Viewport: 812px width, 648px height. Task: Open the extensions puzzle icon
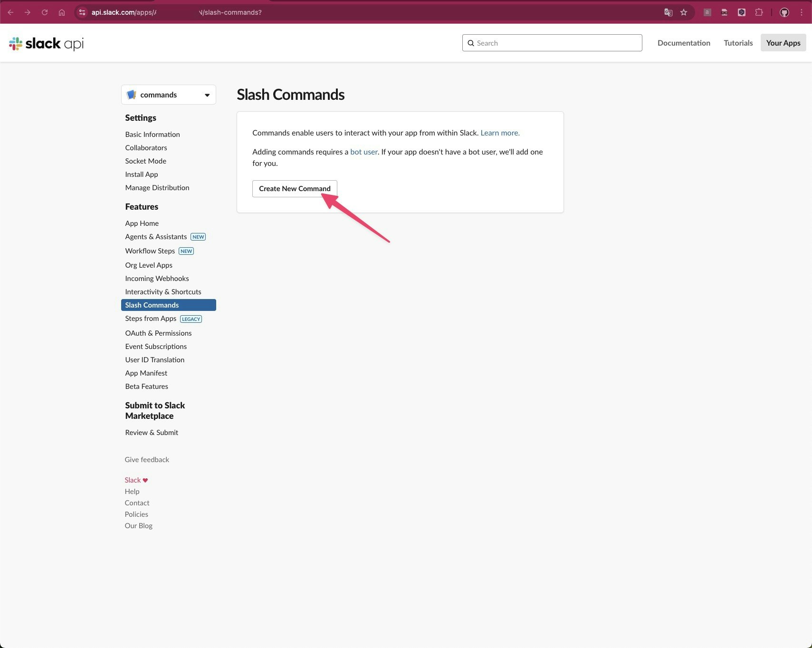pyautogui.click(x=759, y=12)
